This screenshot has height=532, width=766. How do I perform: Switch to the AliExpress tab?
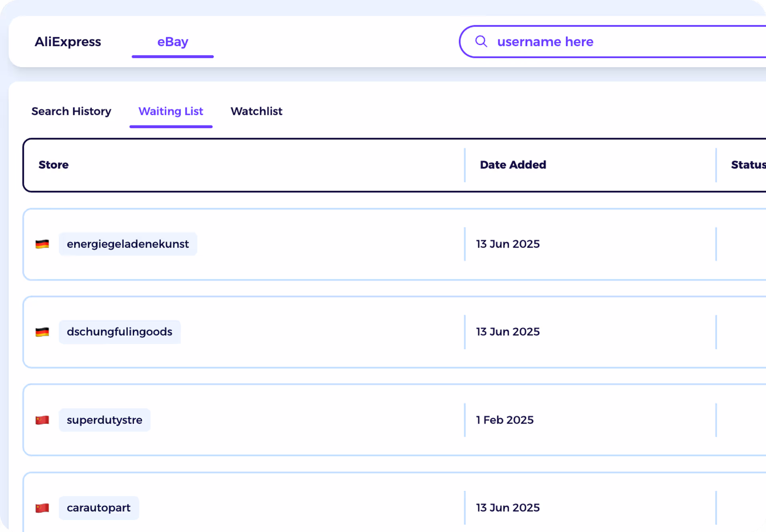(x=68, y=42)
